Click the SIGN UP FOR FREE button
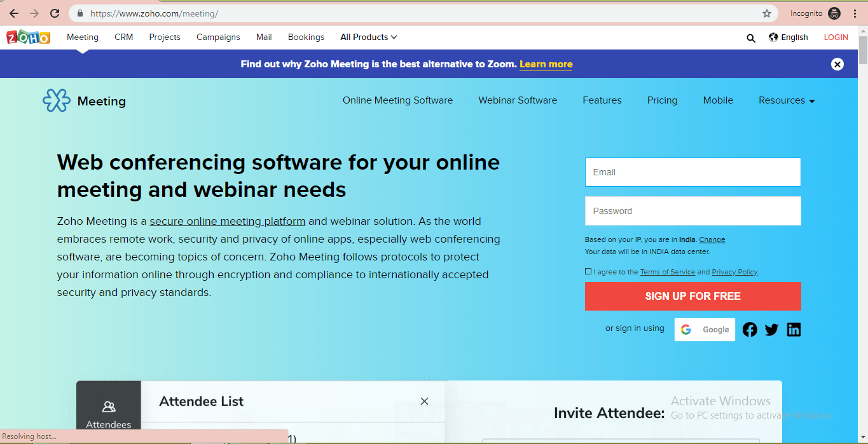Image resolution: width=868 pixels, height=444 pixels. (692, 296)
